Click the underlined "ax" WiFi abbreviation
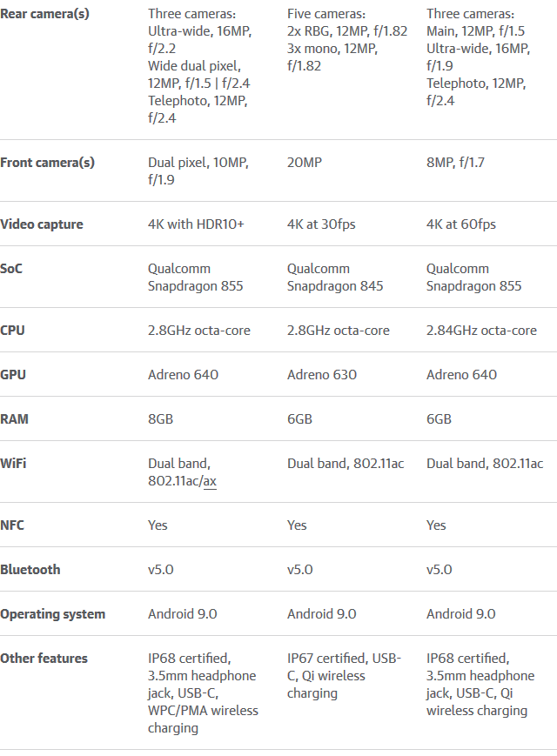 coord(210,481)
